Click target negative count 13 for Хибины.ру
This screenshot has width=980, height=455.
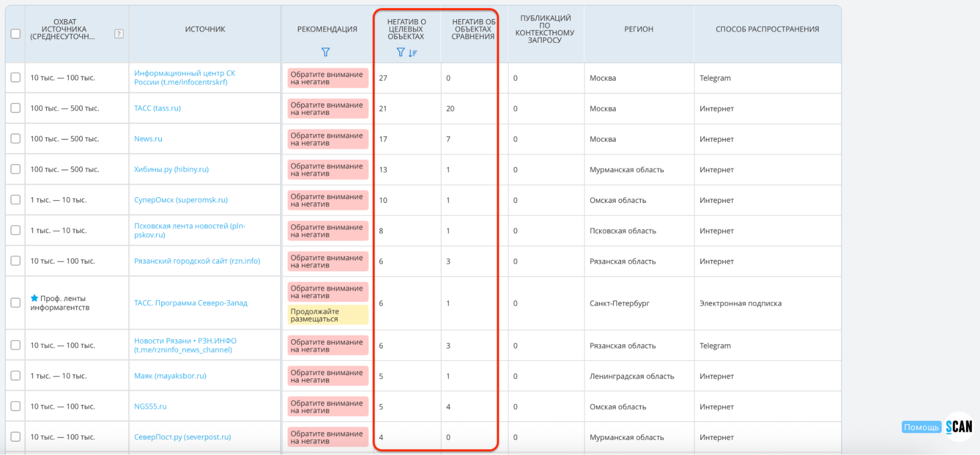click(x=383, y=170)
